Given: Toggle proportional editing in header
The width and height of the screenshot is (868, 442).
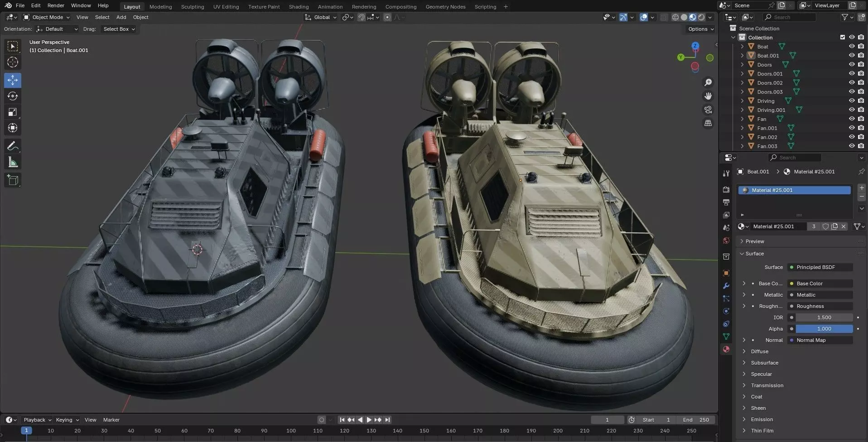Looking at the screenshot, I should pyautogui.click(x=387, y=17).
